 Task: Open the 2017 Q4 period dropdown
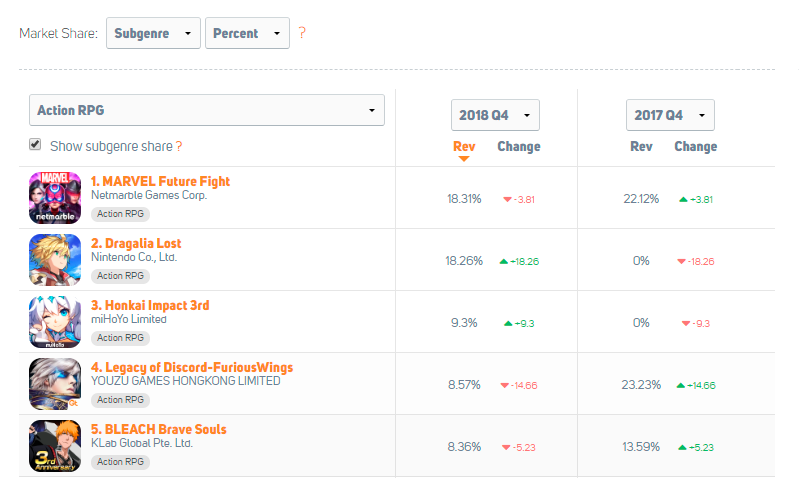670,115
